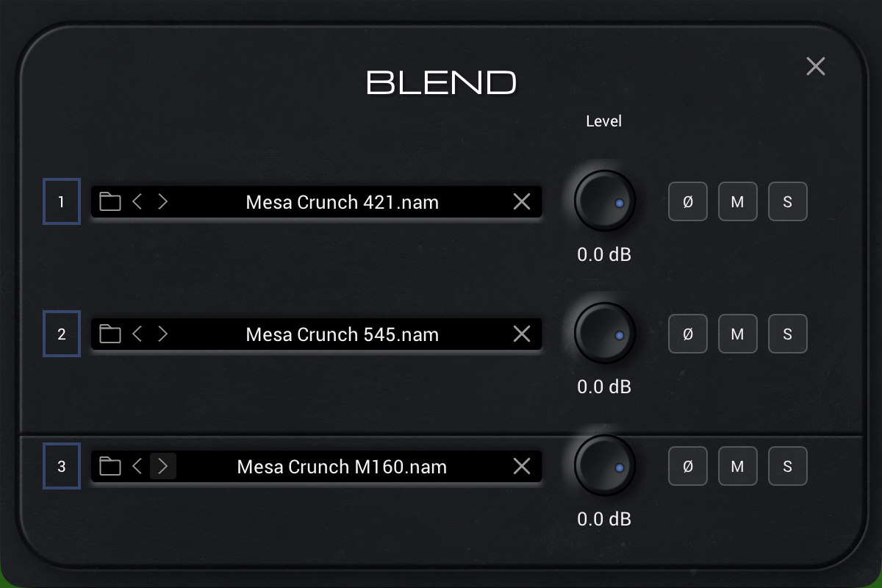Mute slot 2 Mesa Crunch 545
The width and height of the screenshot is (882, 588).
[738, 334]
